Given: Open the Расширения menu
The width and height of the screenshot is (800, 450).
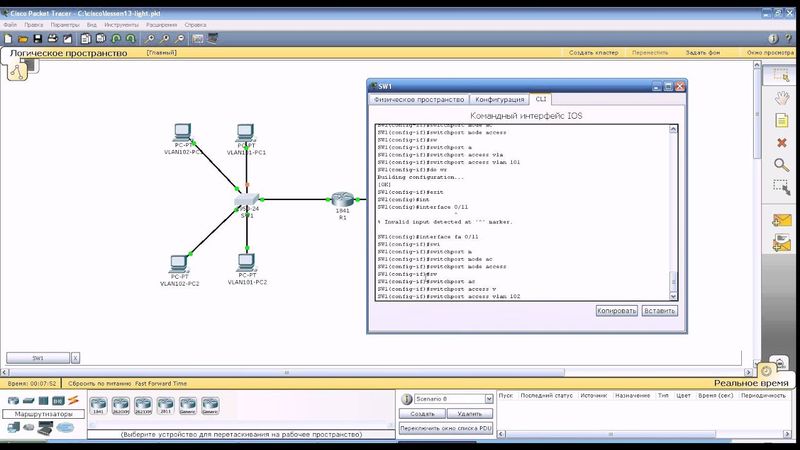Looking at the screenshot, I should (161, 24).
